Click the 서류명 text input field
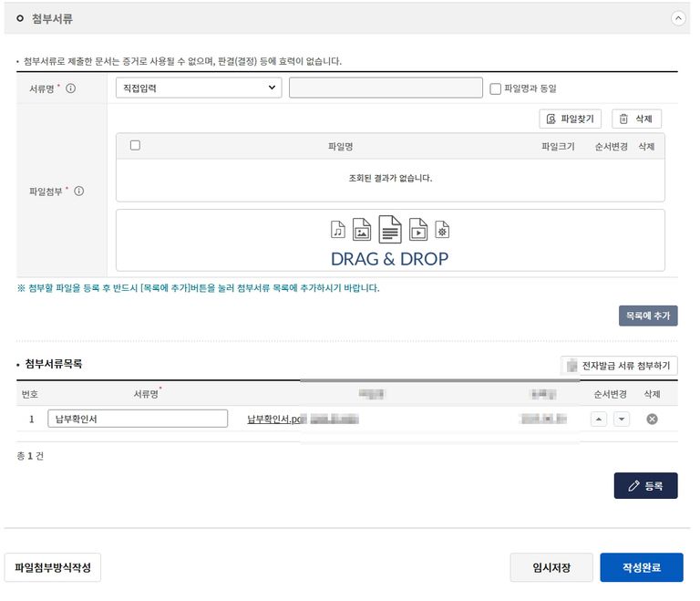Image resolution: width=700 pixels, height=601 pixels. 386,88
